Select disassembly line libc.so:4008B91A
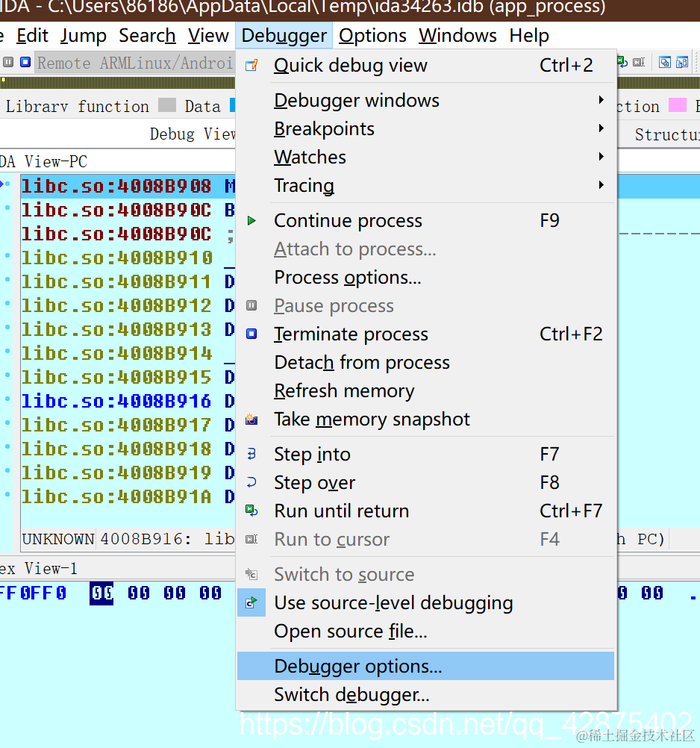The width and height of the screenshot is (700, 748). [116, 496]
